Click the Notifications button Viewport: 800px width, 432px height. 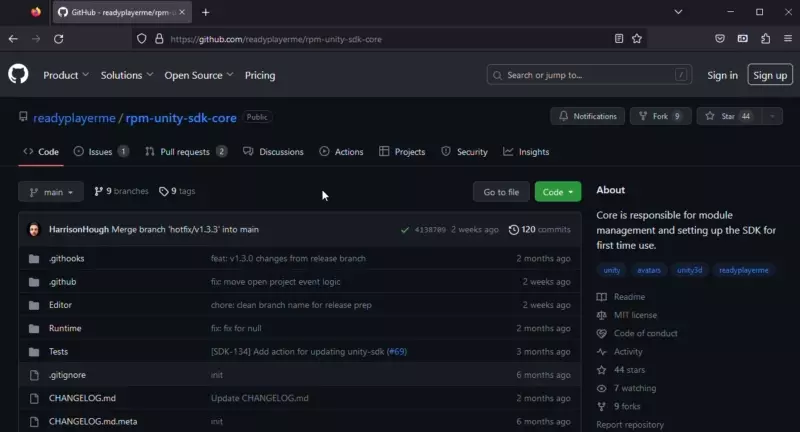587,116
